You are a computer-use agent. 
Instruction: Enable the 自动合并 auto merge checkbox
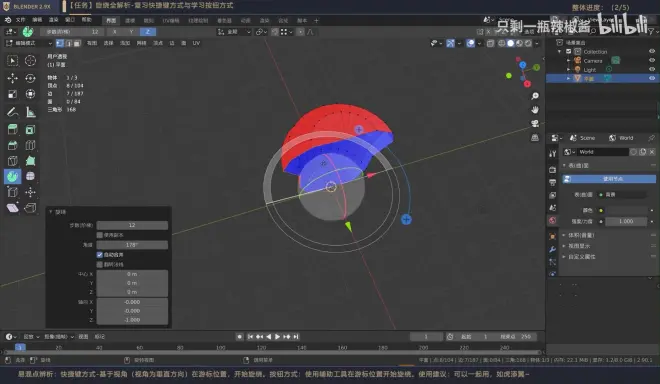point(100,254)
